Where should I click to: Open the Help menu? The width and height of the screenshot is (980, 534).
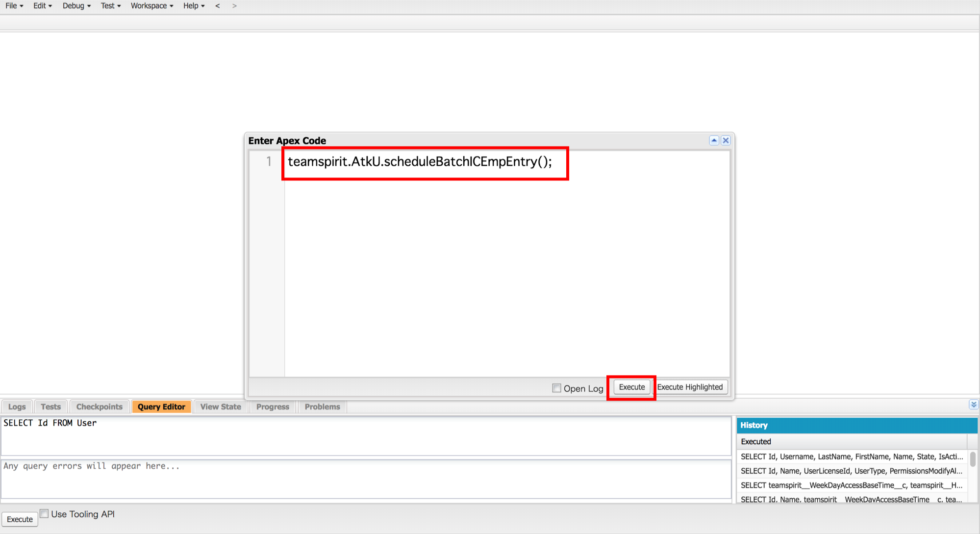click(x=194, y=6)
